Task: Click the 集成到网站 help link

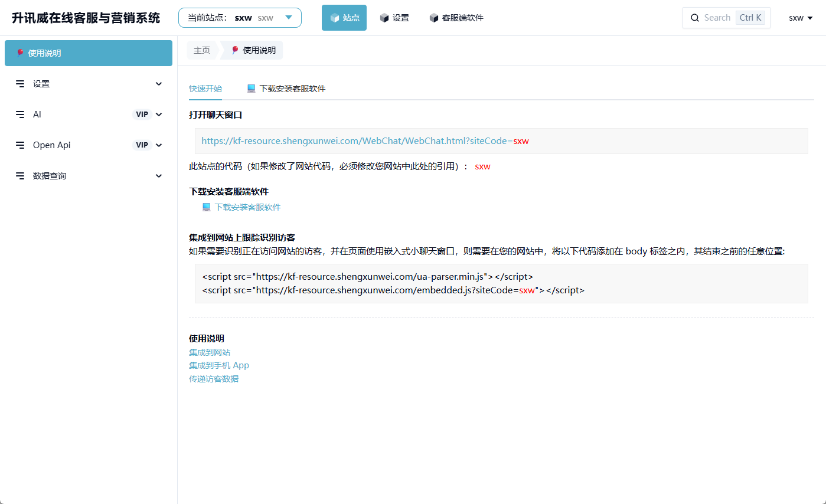Action: click(x=210, y=352)
